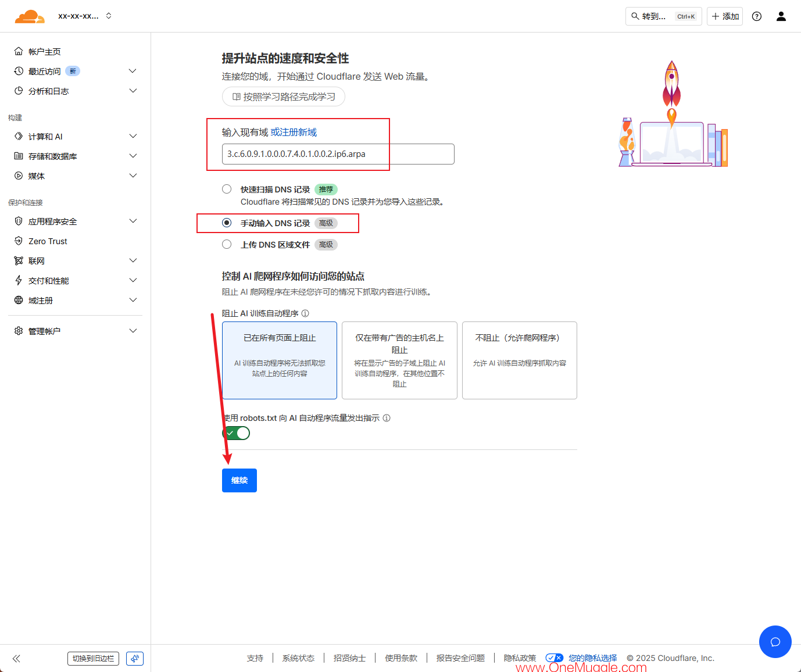
Task: Click the Cloudflare logo
Action: tap(30, 16)
